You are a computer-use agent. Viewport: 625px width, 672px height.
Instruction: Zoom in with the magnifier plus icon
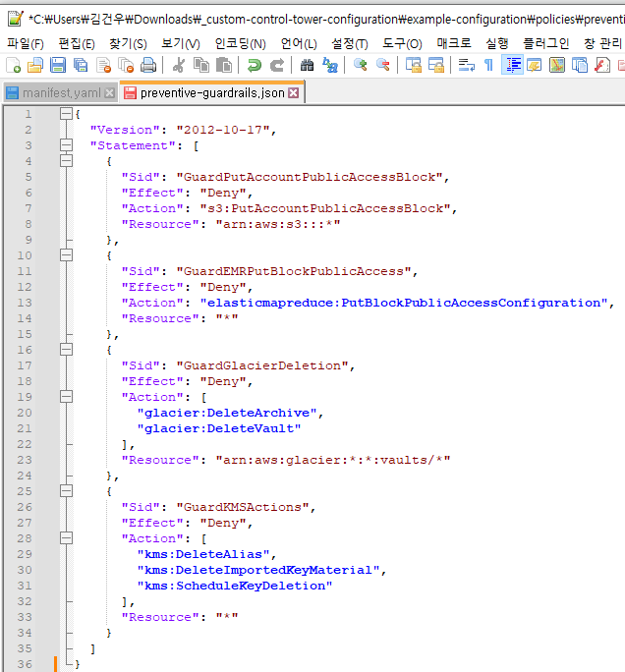tap(360, 65)
